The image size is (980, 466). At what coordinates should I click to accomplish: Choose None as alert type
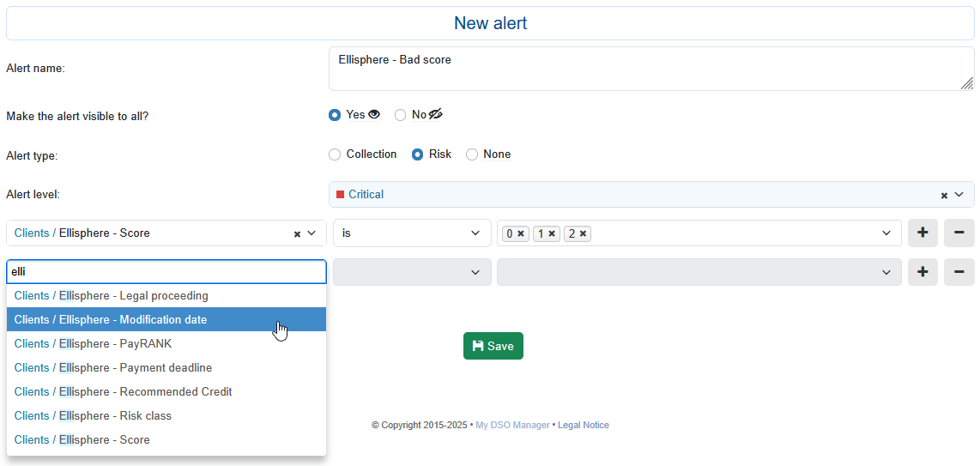(x=472, y=154)
